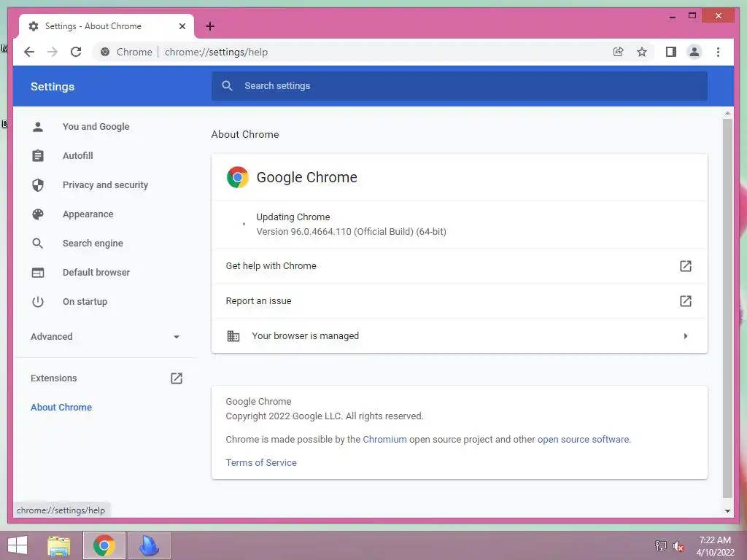Select the About Chrome sidebar item
The height and width of the screenshot is (560, 747).
61,407
